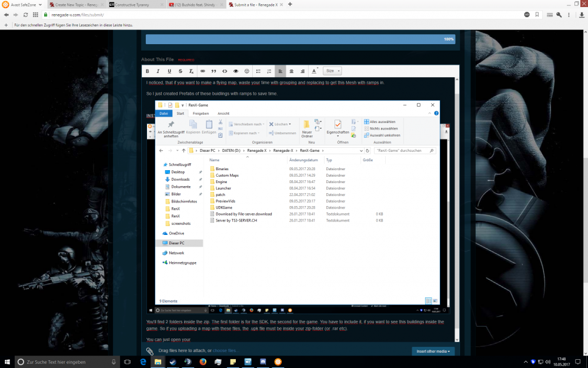Collapse the Explorer ribbon with the chevron
This screenshot has height=368, width=588.
430,114
